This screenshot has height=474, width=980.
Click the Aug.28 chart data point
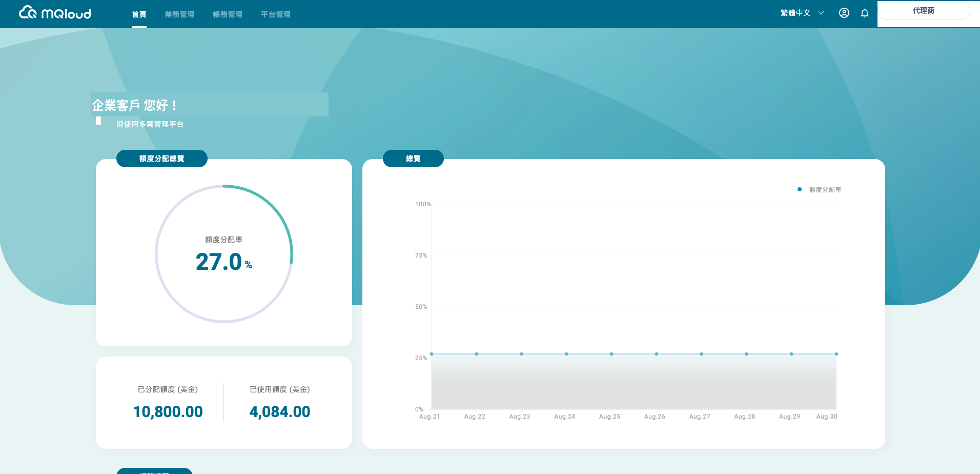(746, 354)
